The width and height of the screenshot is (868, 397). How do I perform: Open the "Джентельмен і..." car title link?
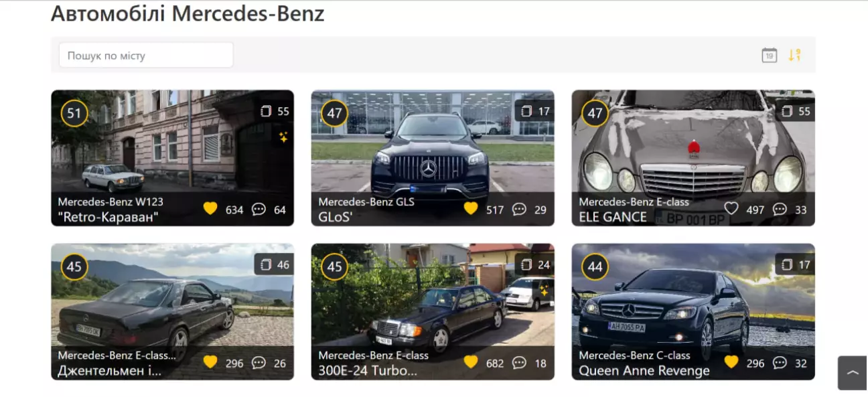coord(110,370)
